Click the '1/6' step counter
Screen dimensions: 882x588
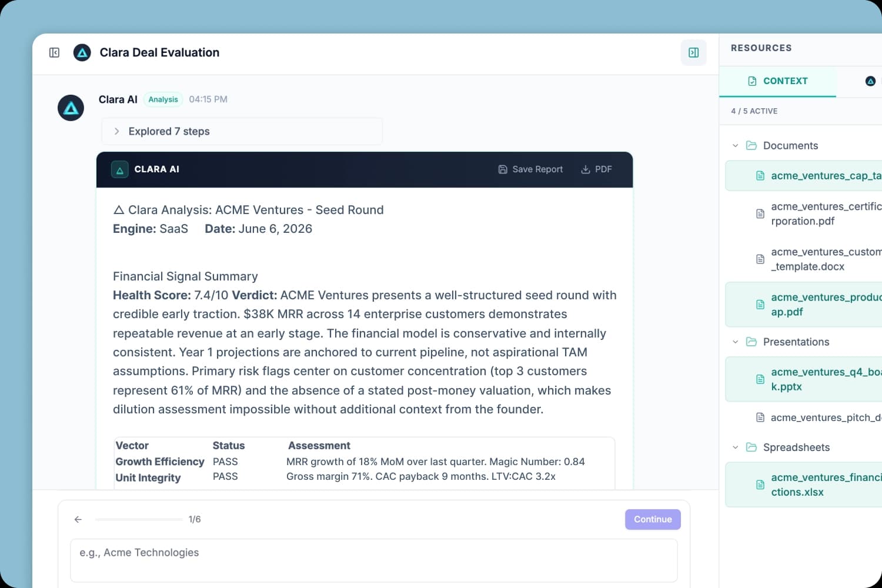tap(195, 519)
